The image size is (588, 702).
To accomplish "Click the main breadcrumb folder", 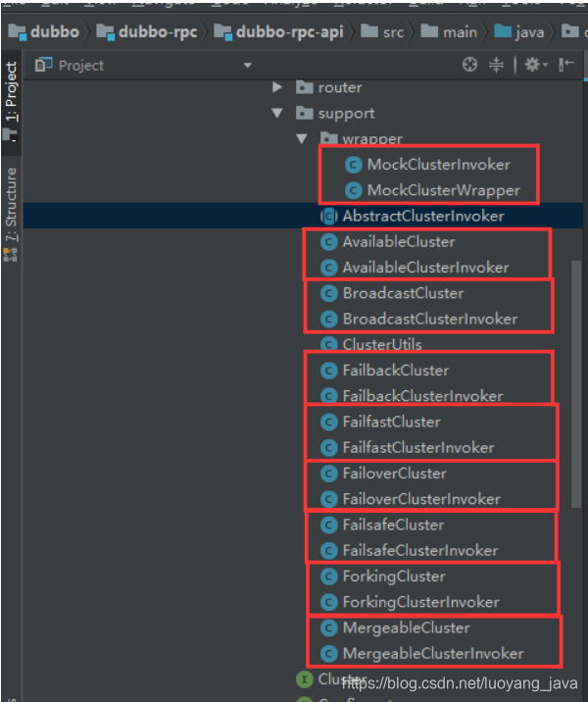I will (449, 32).
